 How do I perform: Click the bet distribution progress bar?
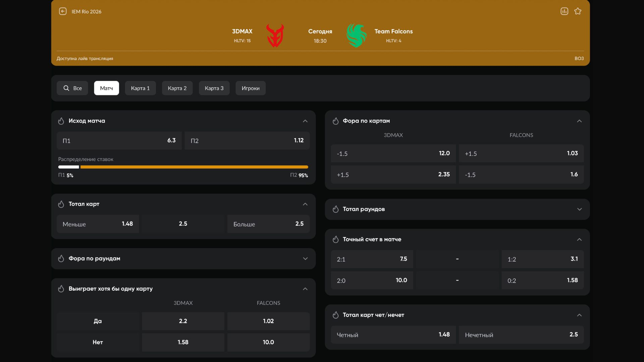[183, 167]
